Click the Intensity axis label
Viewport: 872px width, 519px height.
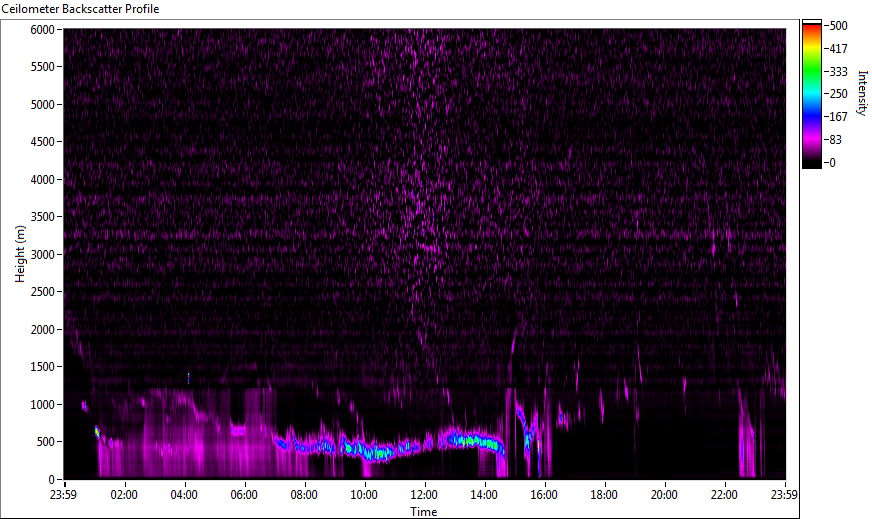862,93
